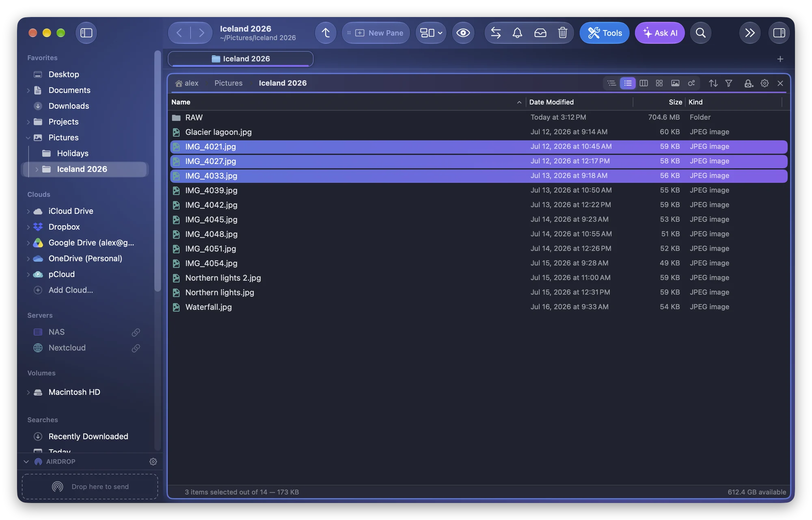This screenshot has width=812, height=520.
Task: Click the Tools button in the toolbar
Action: point(604,33)
